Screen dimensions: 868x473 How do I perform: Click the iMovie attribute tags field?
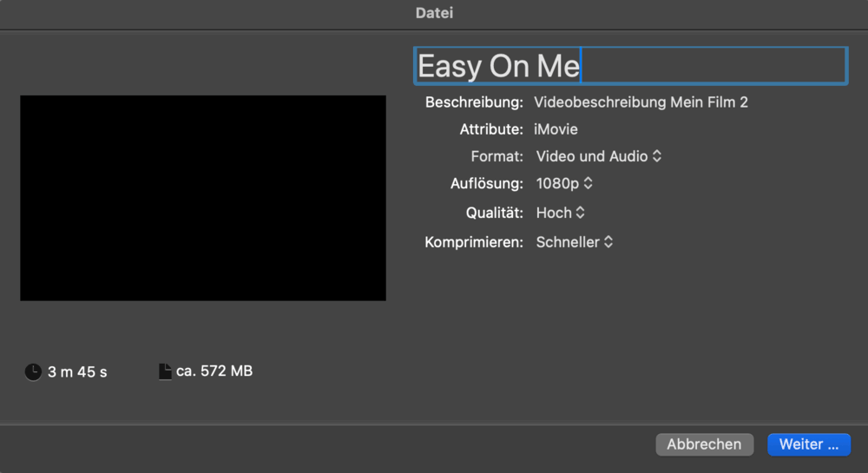coord(556,129)
